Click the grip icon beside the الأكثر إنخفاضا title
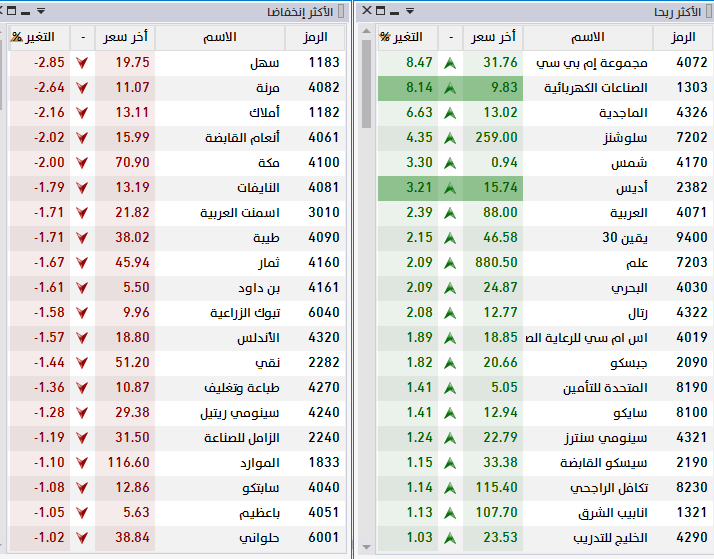714x559 pixels. coord(341,11)
